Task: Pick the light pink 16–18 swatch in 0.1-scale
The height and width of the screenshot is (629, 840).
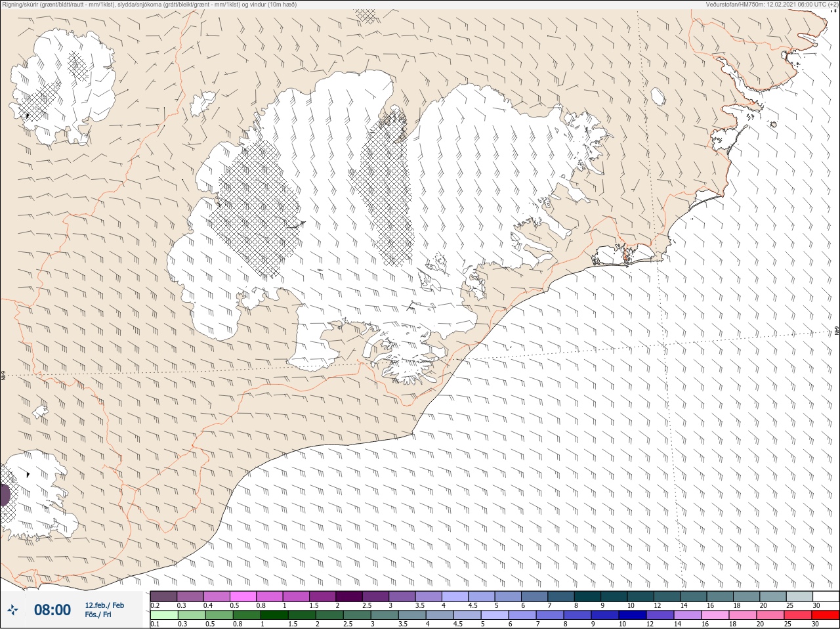Action: (x=715, y=615)
